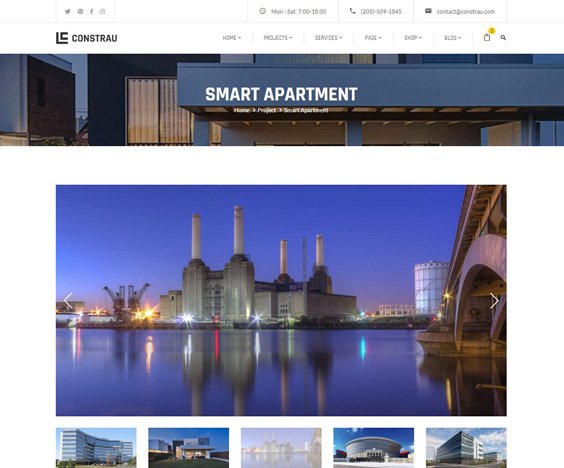Open the Page menu item
The height and width of the screenshot is (468, 564).
click(x=373, y=38)
